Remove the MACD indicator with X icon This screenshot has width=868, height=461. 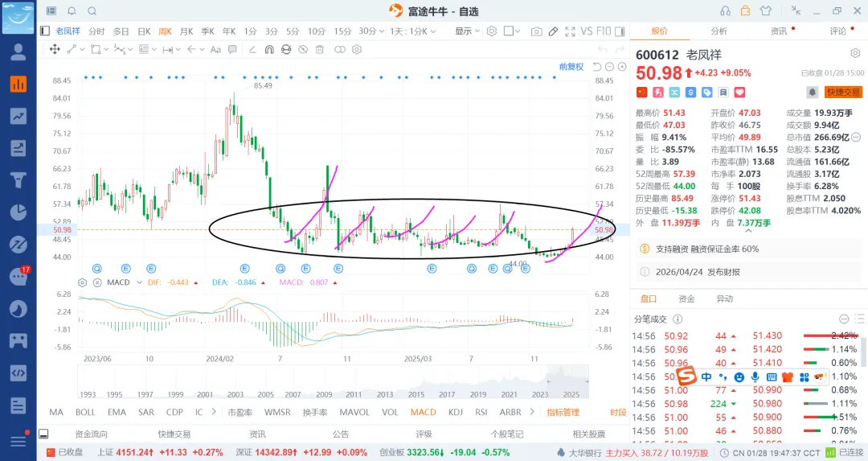tap(97, 282)
